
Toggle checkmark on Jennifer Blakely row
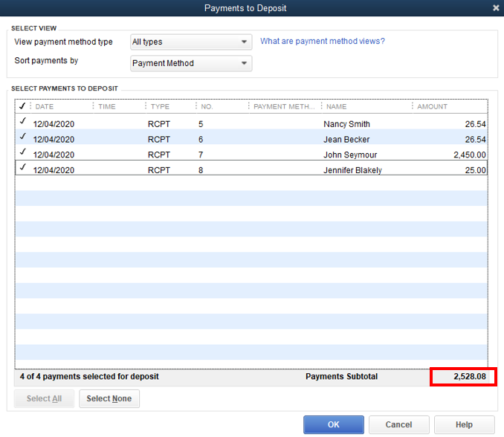pyautogui.click(x=23, y=167)
